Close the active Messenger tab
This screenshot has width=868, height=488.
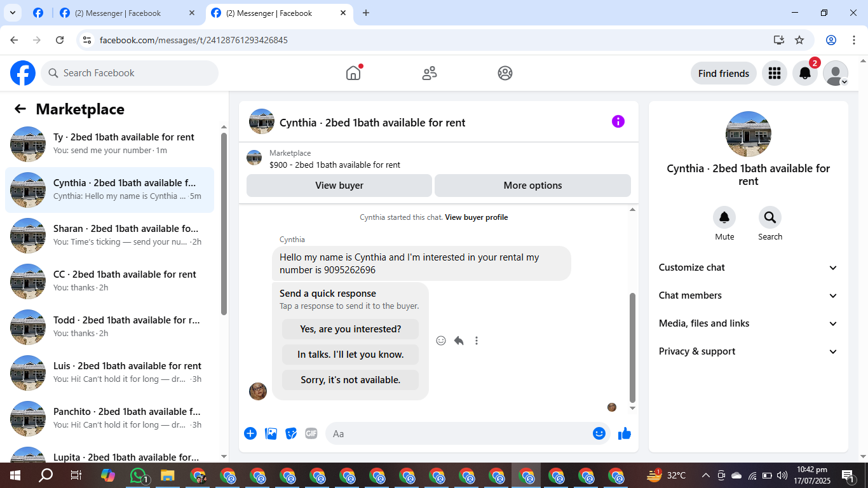[343, 13]
